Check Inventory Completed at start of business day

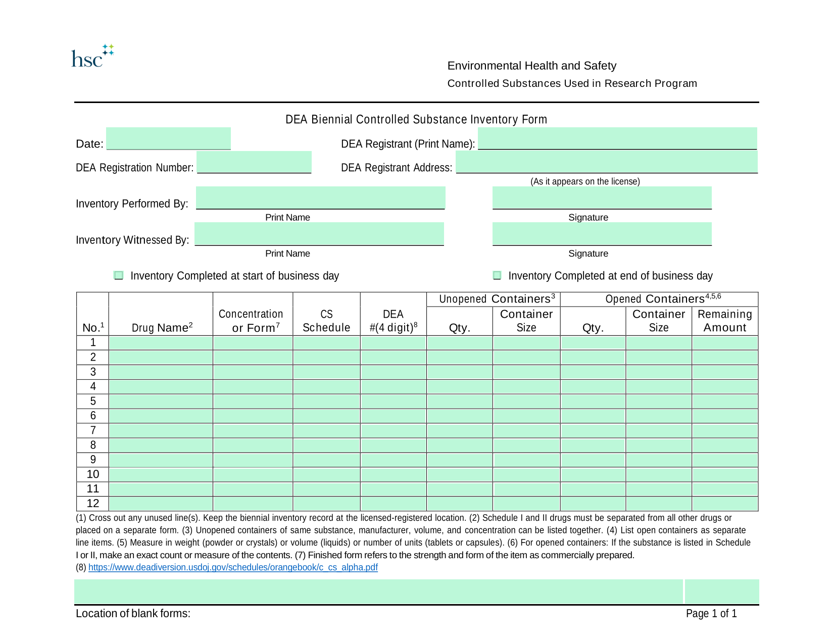click(119, 275)
